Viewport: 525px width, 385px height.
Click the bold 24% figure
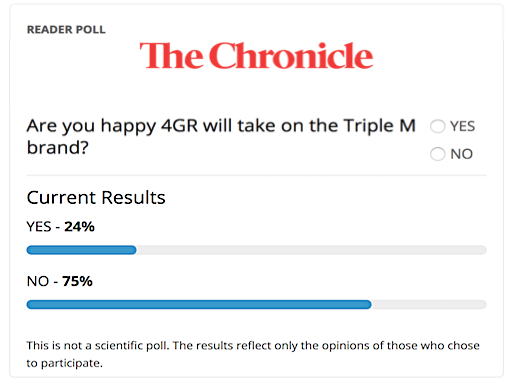click(x=79, y=227)
